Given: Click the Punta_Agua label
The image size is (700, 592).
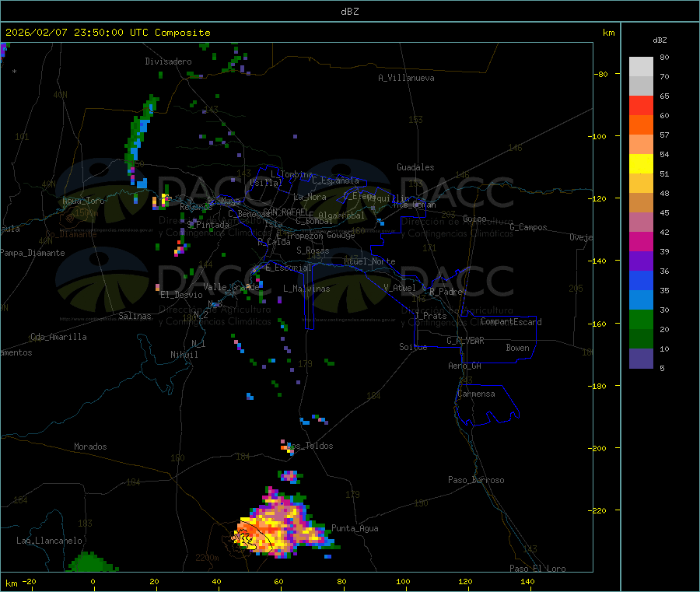Looking at the screenshot, I should [x=355, y=528].
